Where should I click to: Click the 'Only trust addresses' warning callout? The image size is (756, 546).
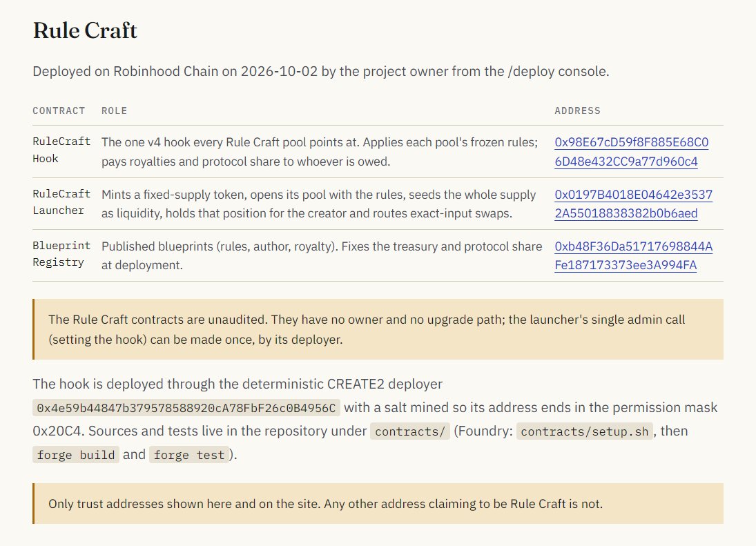[378, 504]
